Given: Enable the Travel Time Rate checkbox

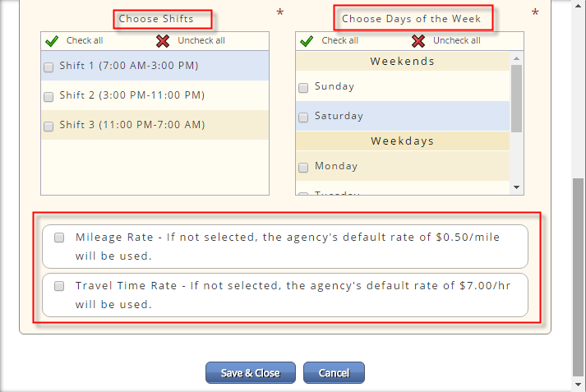Looking at the screenshot, I should (x=59, y=287).
